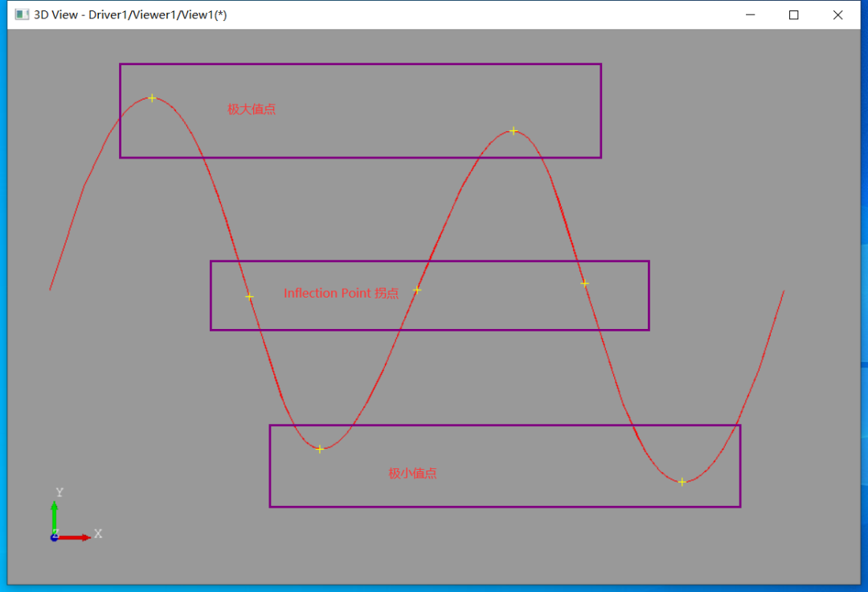Screen dimensions: 868x592
Task: Click the red X axis arrow
Action: [74, 537]
